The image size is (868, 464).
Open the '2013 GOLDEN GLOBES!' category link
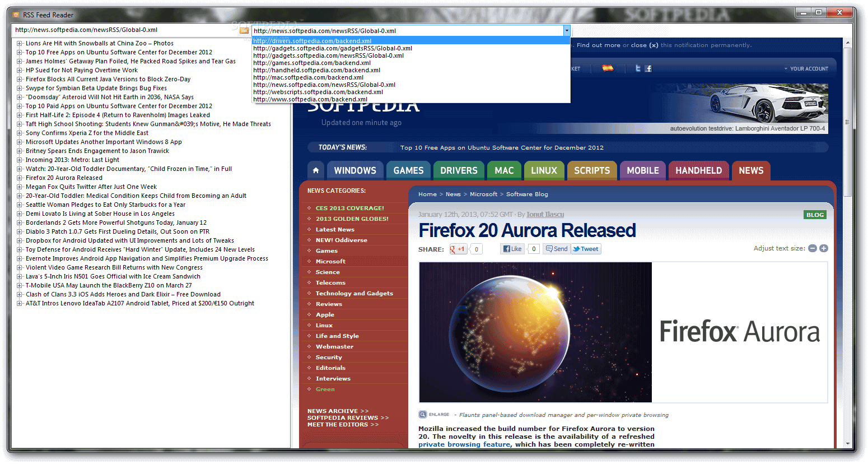point(352,219)
